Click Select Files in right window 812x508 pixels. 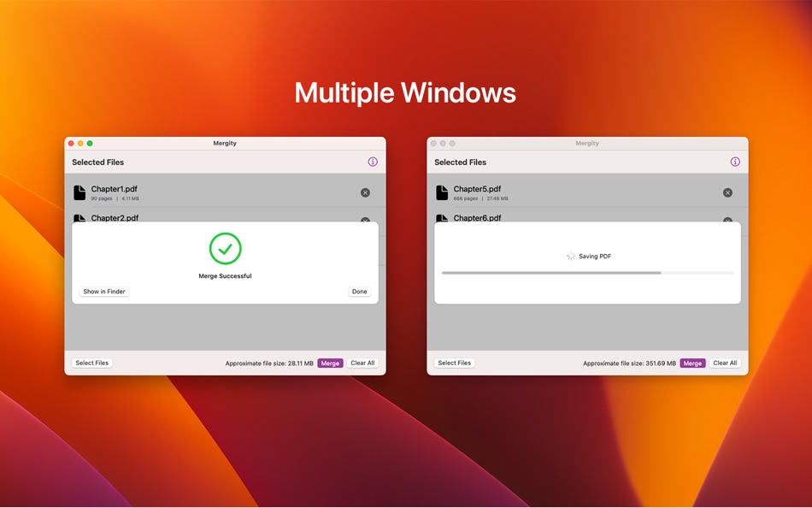pyautogui.click(x=455, y=363)
